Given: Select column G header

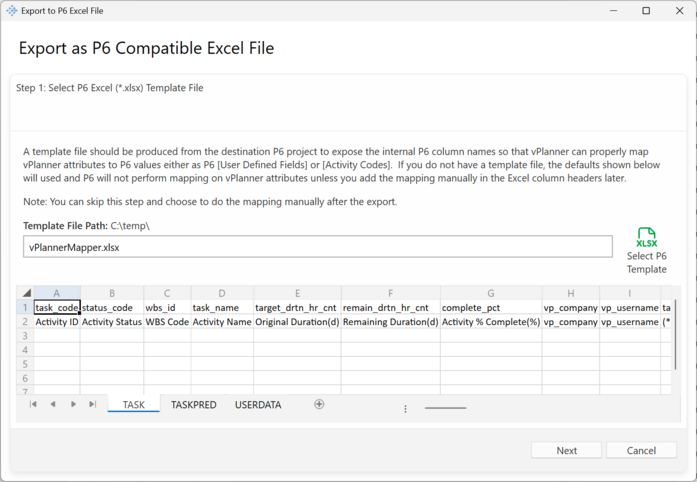Looking at the screenshot, I should [x=490, y=293].
